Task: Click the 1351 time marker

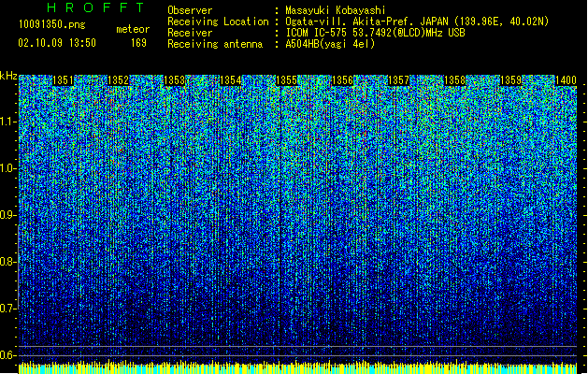Action: coord(63,80)
